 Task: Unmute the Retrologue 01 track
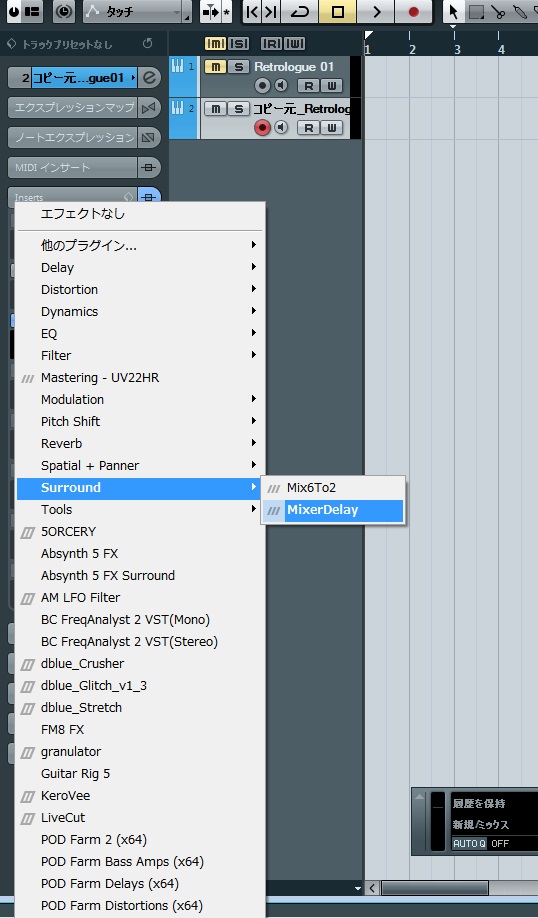point(215,67)
